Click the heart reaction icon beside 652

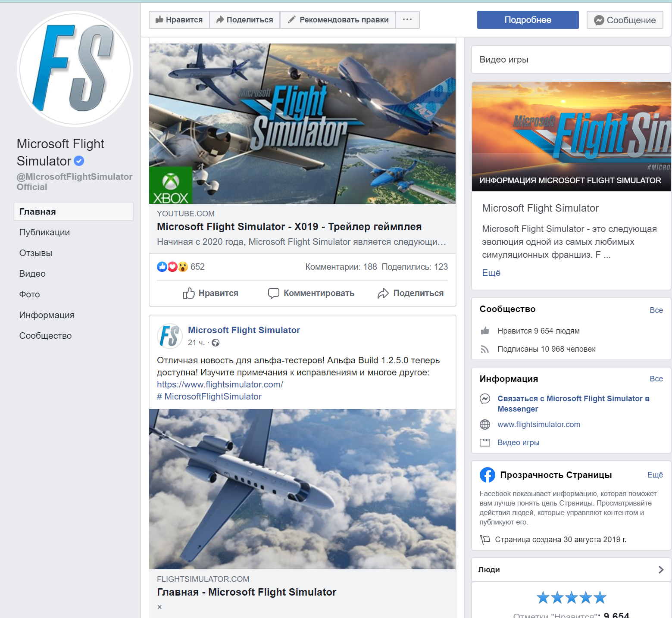click(x=172, y=267)
